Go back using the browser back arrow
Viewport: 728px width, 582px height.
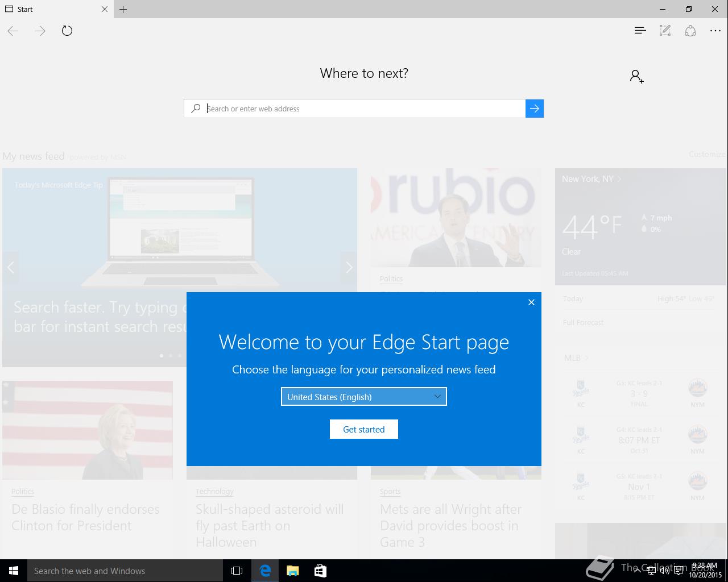(x=13, y=31)
